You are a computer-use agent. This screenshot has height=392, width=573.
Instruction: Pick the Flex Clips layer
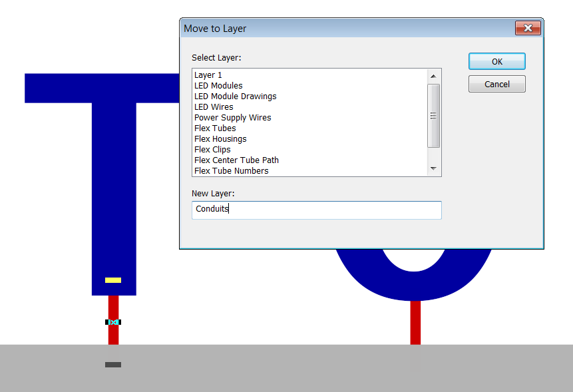tap(212, 150)
